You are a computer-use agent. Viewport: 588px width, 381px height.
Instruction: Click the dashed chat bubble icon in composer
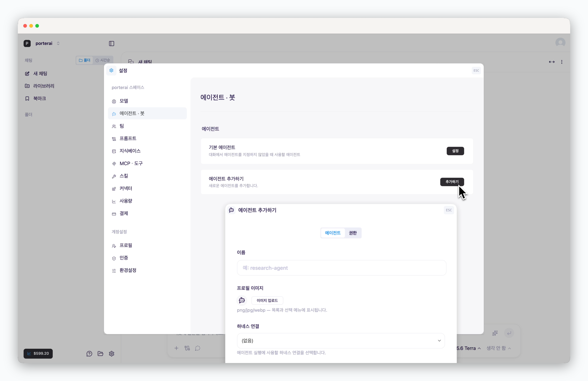click(198, 348)
